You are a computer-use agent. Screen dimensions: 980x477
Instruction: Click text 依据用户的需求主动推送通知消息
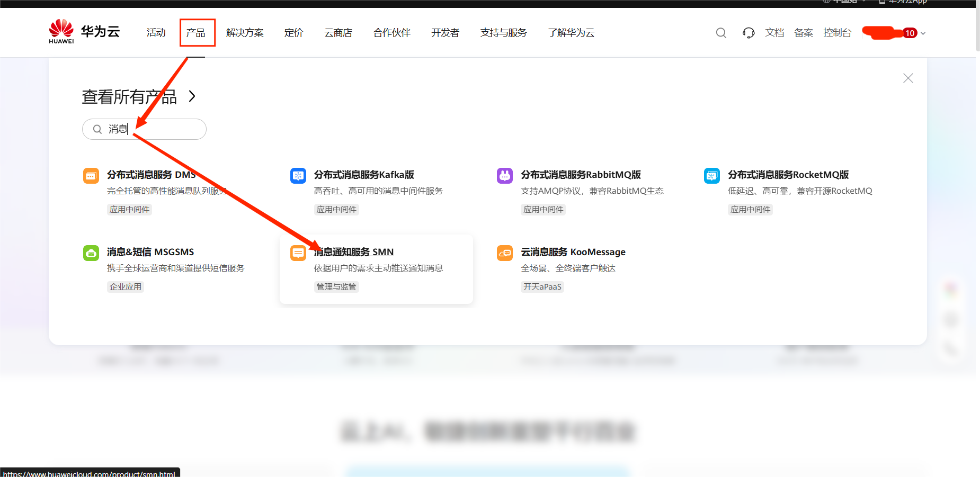[378, 268]
